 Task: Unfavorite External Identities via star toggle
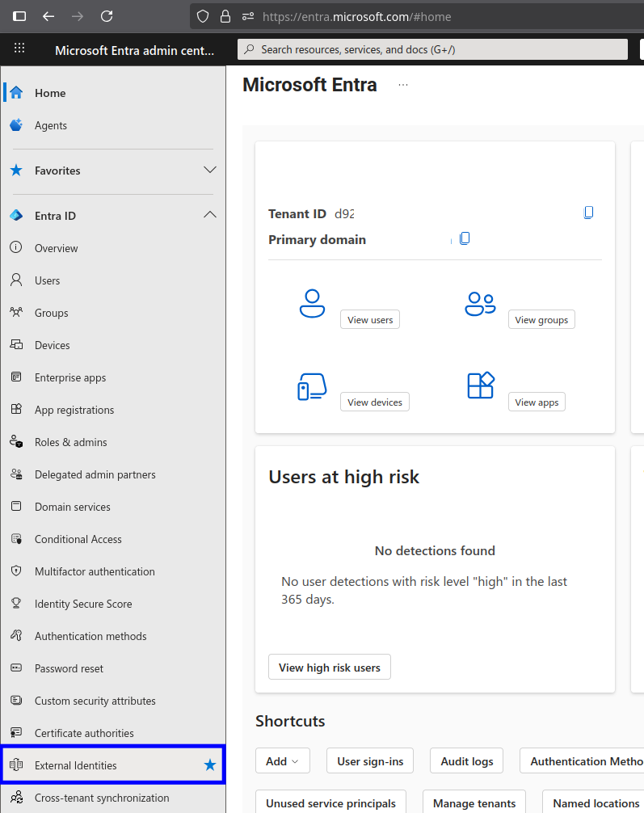(210, 765)
